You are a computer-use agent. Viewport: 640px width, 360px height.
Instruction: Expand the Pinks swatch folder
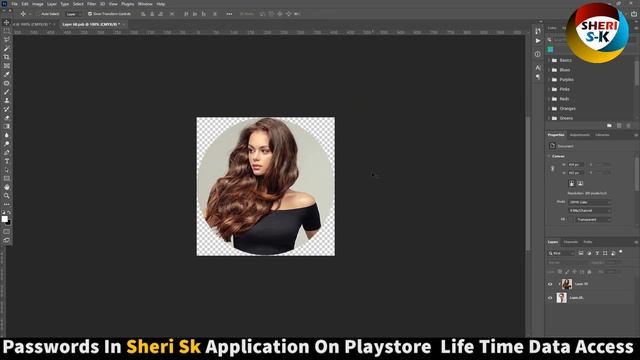(x=549, y=89)
